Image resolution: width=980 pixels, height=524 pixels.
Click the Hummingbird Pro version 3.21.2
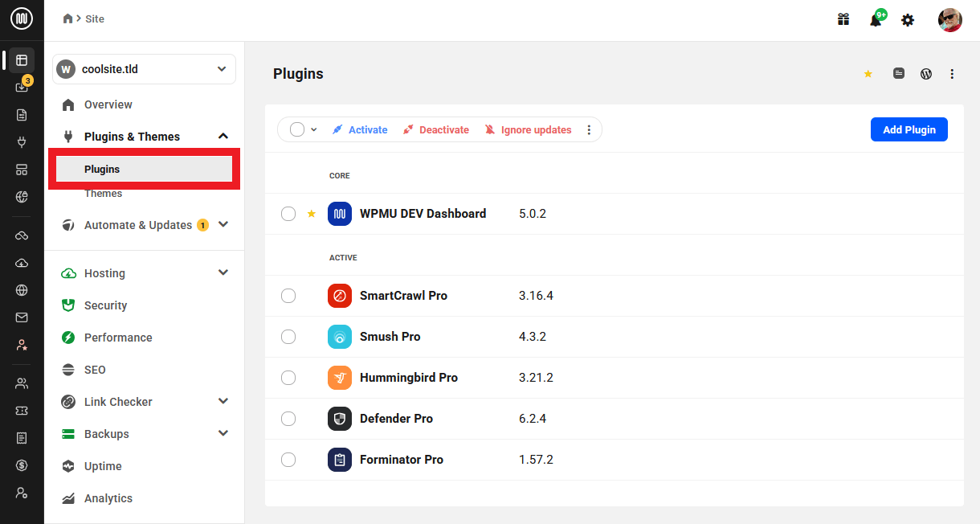[x=536, y=378]
